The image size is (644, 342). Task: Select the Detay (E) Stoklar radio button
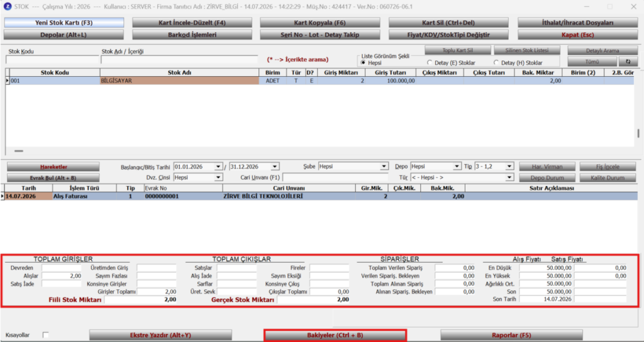coord(430,63)
